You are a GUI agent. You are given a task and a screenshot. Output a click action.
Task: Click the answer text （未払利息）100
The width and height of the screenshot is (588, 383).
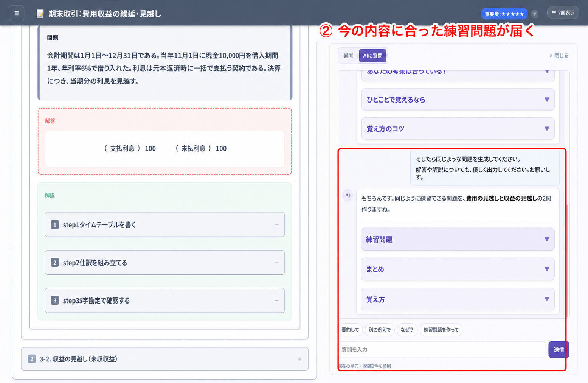[x=200, y=149]
